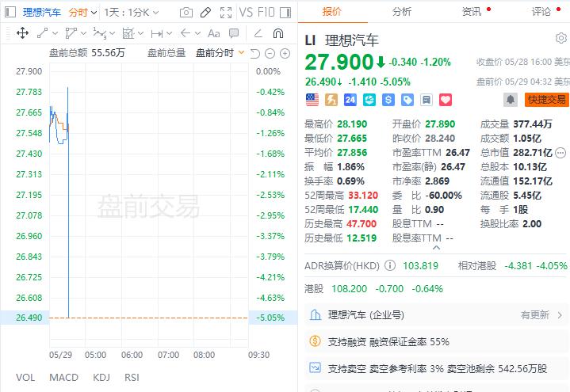
Task: Open 支持融资 margin info row
Action: click(x=437, y=342)
